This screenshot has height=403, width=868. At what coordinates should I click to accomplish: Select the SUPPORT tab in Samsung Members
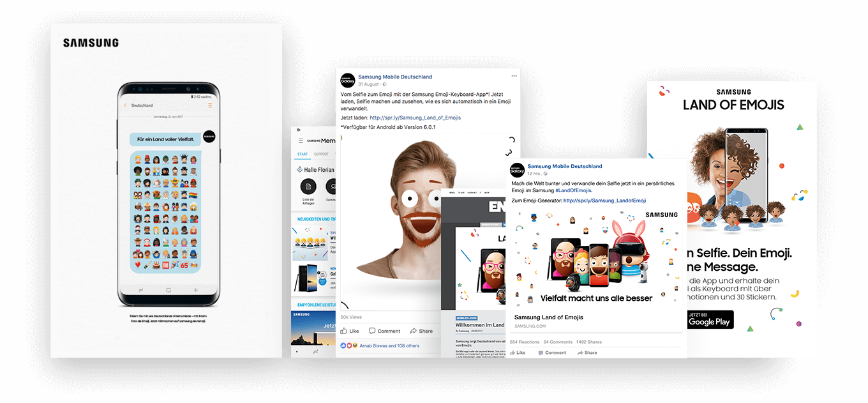[322, 154]
